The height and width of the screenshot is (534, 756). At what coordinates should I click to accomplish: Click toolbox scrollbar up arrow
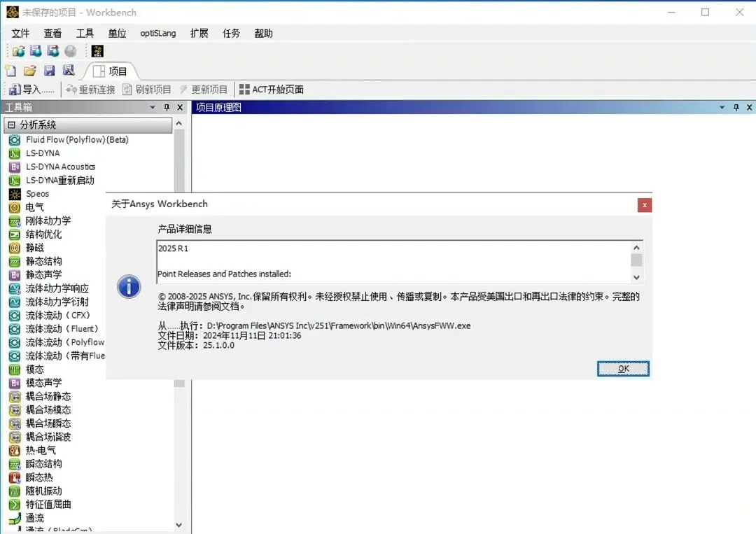(x=179, y=123)
